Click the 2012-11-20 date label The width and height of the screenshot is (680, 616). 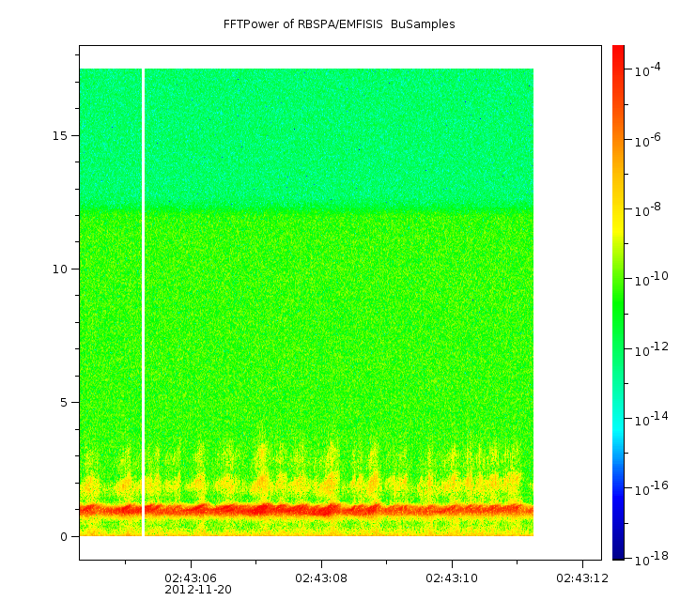pos(197,590)
